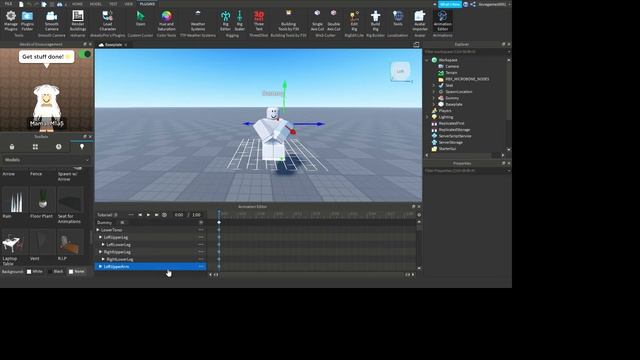Expand the RightUpperLeg track
This screenshot has height=360, width=640.
point(100,252)
